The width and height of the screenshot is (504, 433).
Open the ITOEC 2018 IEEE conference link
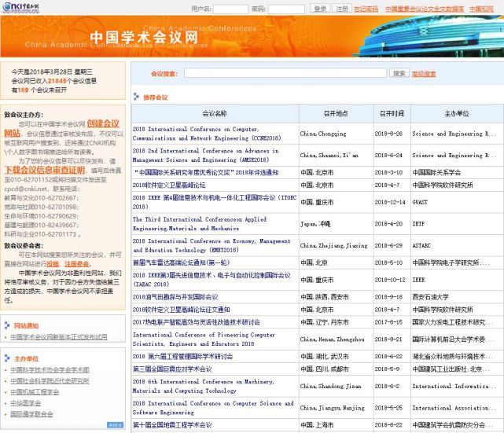pos(215,202)
